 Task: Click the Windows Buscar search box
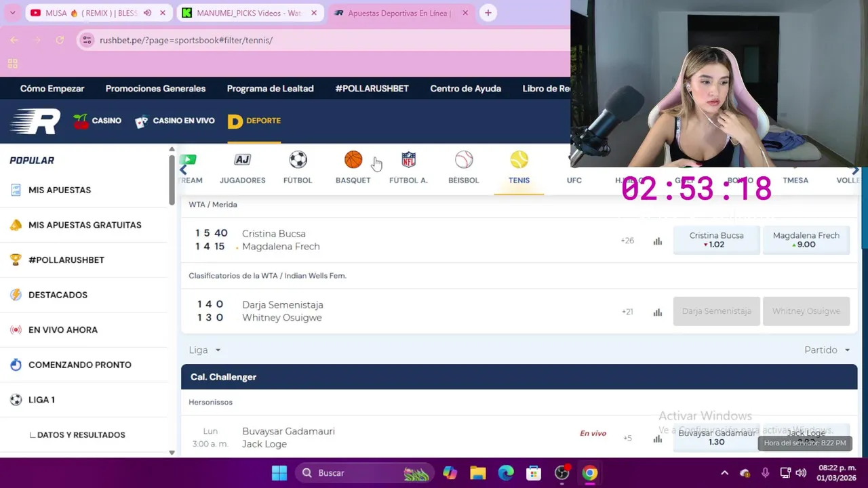tap(365, 473)
